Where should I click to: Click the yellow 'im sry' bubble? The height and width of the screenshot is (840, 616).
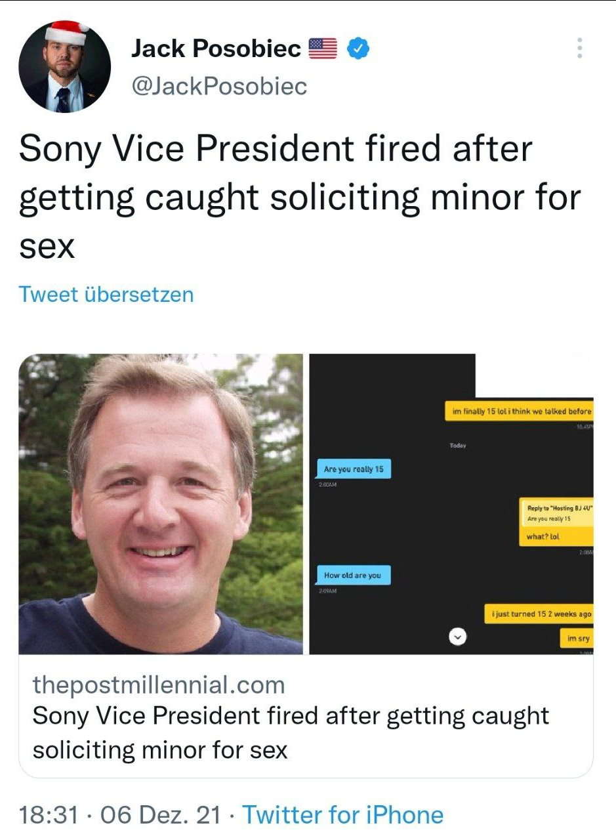click(x=576, y=638)
